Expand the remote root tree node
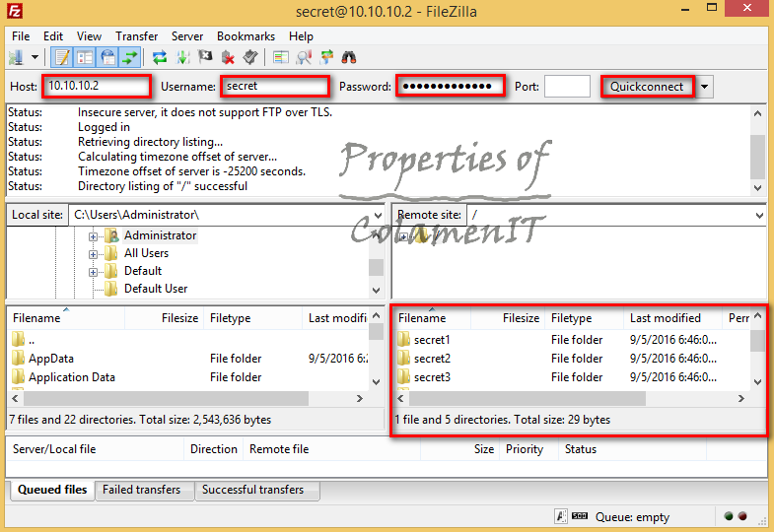This screenshot has width=774, height=532. (x=403, y=236)
